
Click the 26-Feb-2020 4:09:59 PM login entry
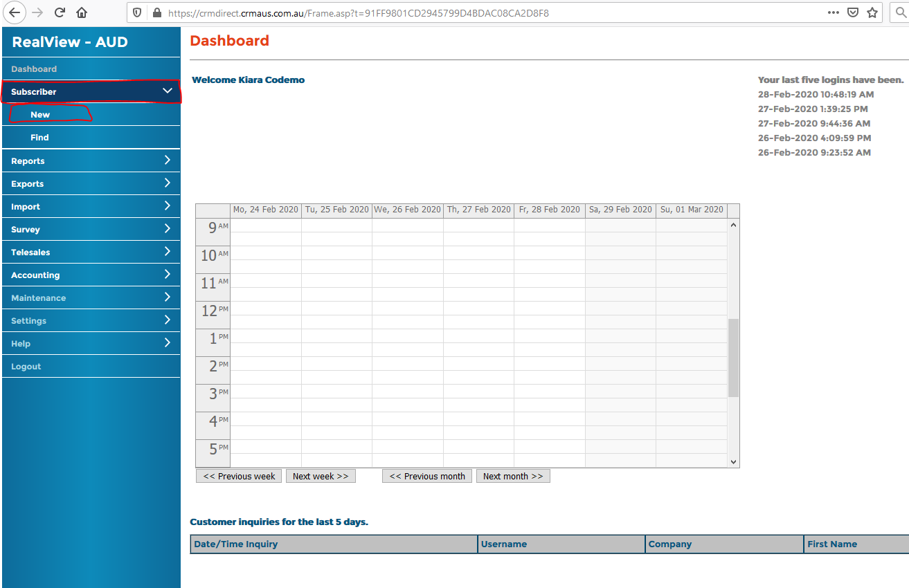815,138
